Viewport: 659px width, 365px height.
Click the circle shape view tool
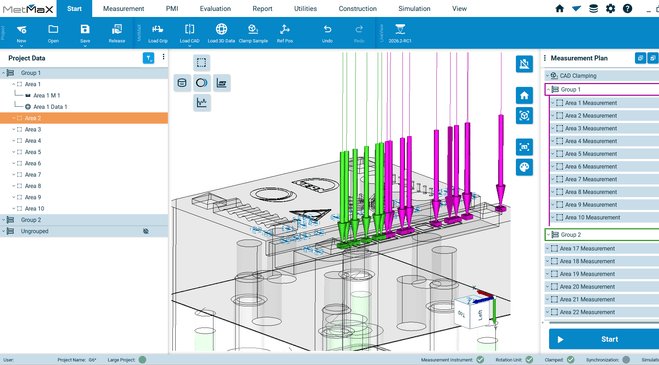click(x=202, y=83)
